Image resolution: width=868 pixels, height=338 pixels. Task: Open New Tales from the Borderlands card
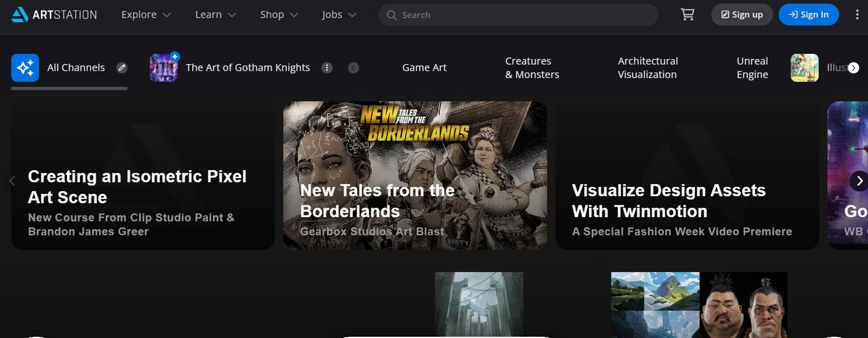(x=415, y=175)
